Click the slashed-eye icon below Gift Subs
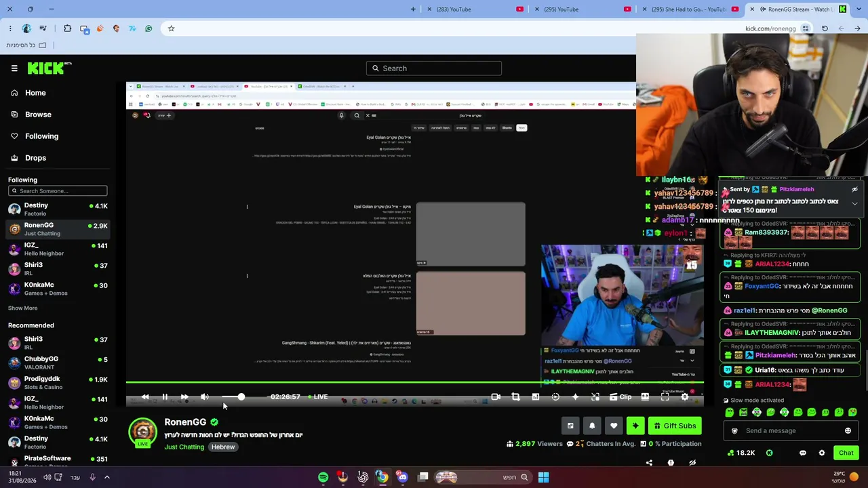The height and width of the screenshot is (488, 868). pos(692,463)
